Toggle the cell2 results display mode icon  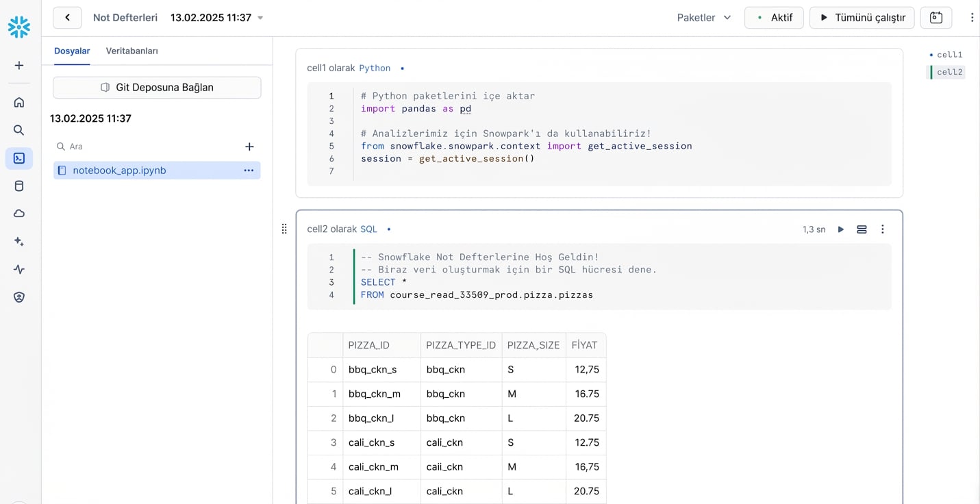click(862, 229)
